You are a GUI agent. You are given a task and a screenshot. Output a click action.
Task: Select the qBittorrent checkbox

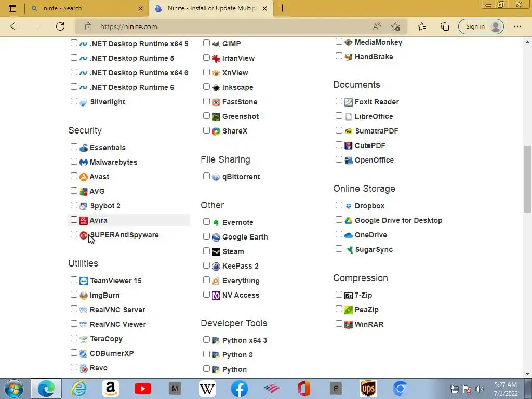[206, 176]
